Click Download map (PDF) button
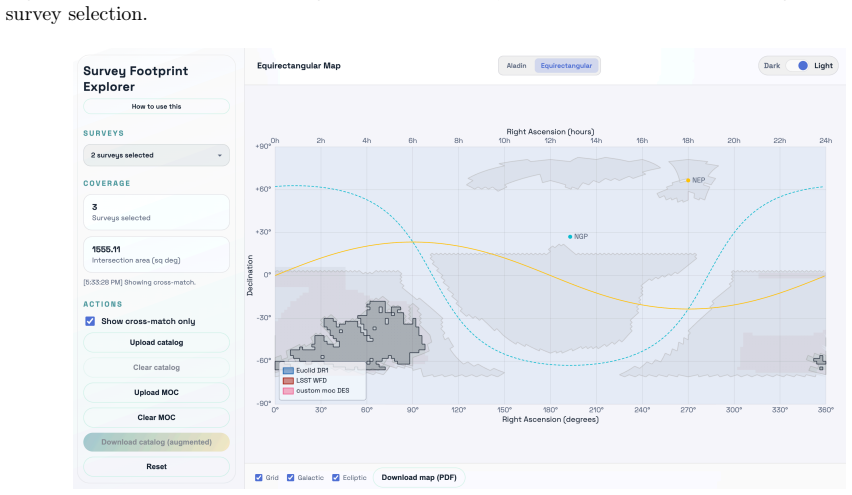Image resolution: width=852 pixels, height=495 pixels. 419,478
